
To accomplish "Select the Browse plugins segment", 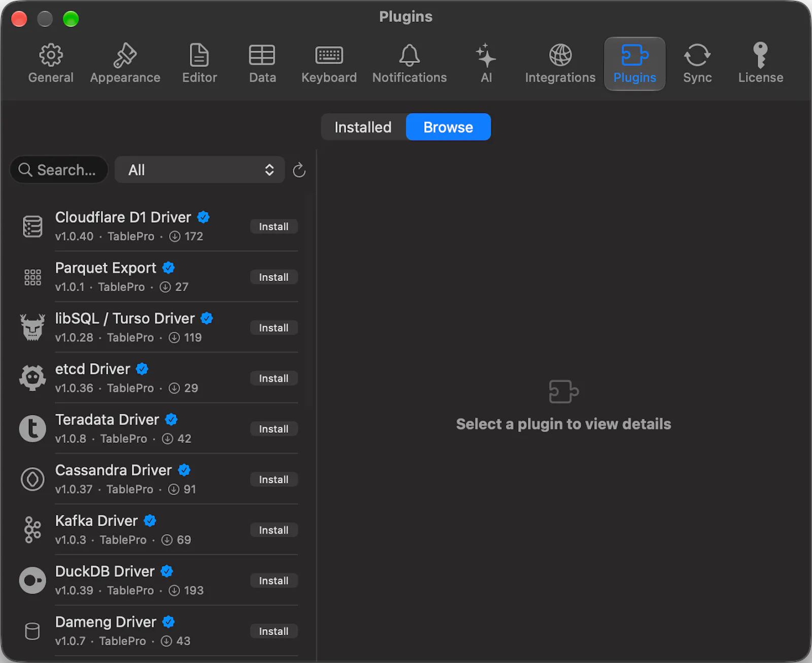I will tap(448, 127).
